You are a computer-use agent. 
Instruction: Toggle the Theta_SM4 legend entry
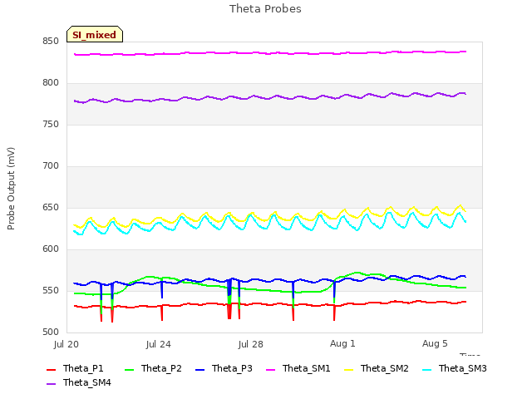(79, 382)
